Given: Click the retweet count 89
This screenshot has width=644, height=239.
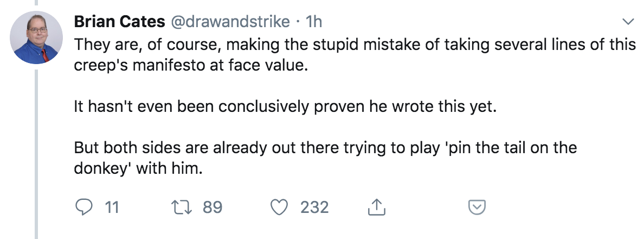Looking at the screenshot, I should coord(212,207).
